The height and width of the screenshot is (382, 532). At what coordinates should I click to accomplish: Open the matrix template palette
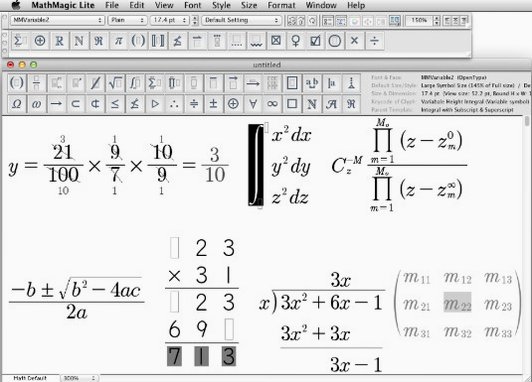coord(272,83)
